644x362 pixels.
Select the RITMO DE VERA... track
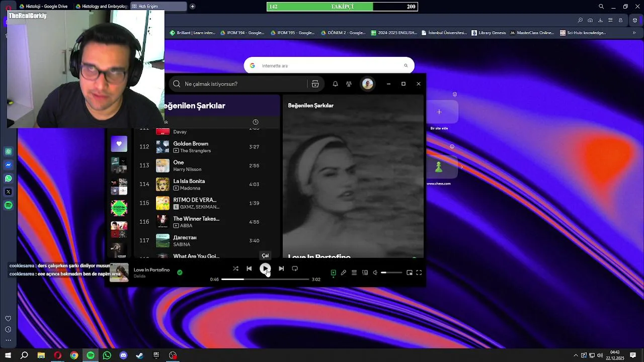pyautogui.click(x=206, y=203)
